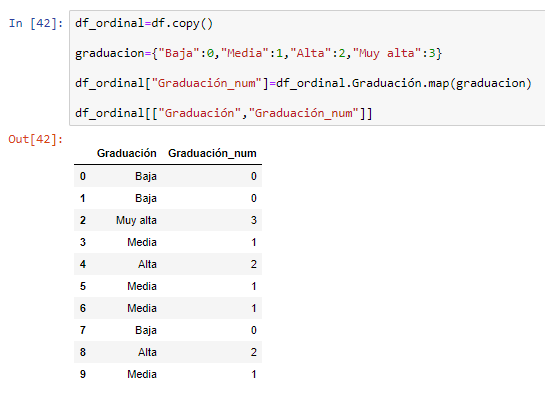Click the Graduación_num value 0 in row 0
545x398 pixels.
pyautogui.click(x=254, y=176)
